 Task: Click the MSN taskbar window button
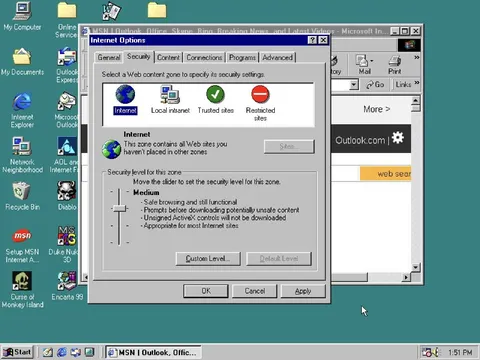[154, 352]
